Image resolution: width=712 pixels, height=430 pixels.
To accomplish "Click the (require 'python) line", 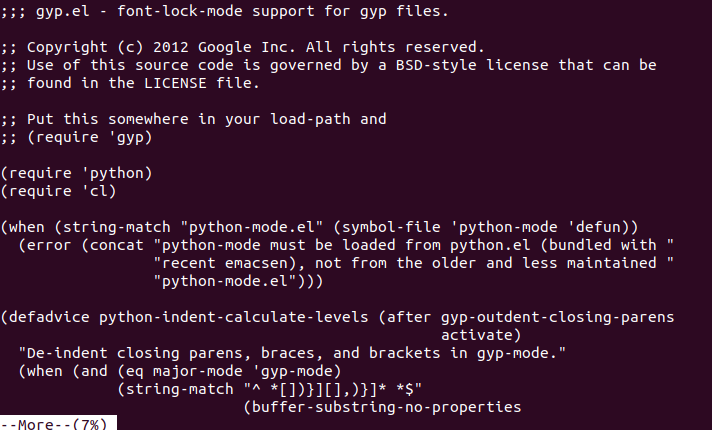I will 76,173.
